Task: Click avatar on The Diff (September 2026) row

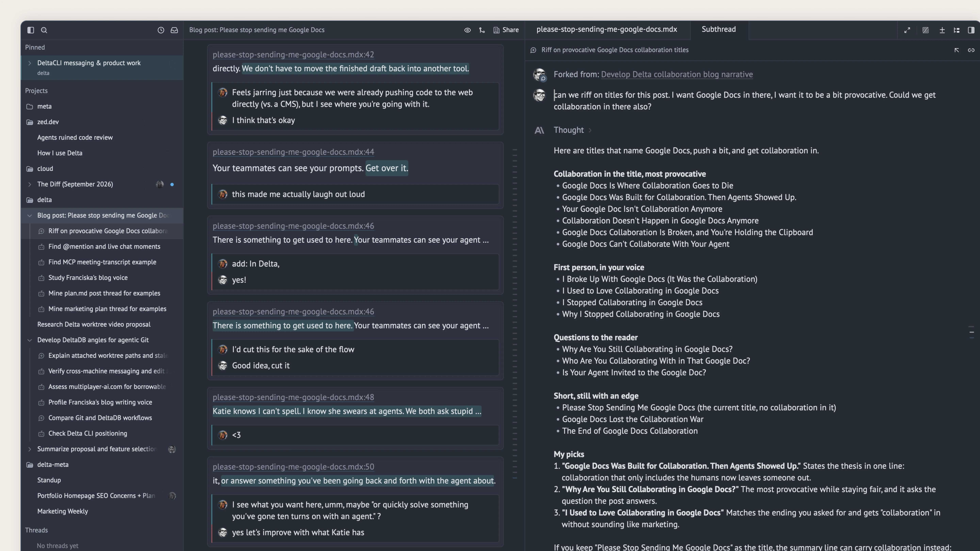Action: coord(160,184)
